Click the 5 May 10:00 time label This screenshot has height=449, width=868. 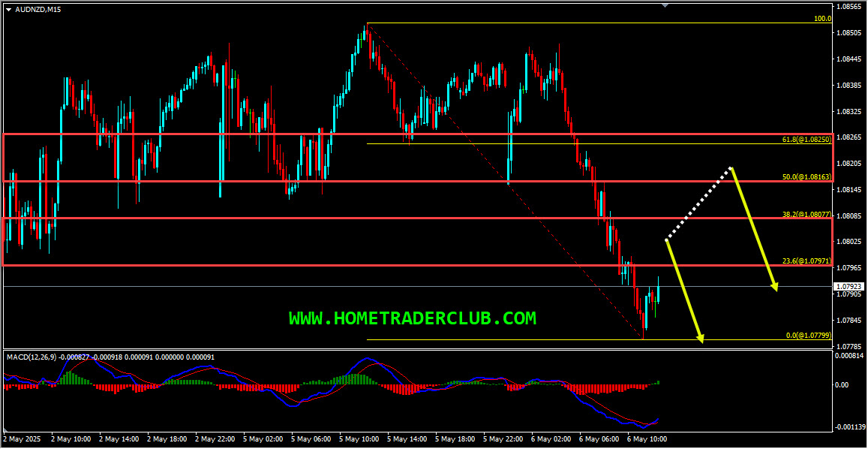360,438
